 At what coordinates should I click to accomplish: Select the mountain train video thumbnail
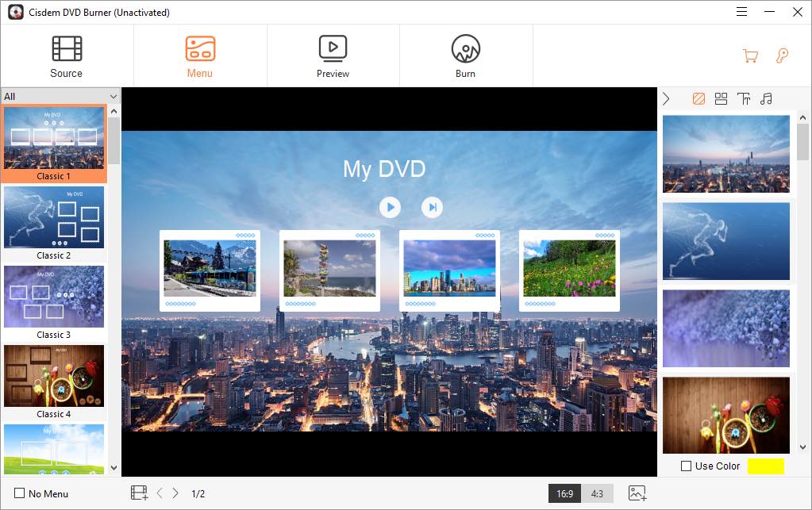(x=210, y=268)
